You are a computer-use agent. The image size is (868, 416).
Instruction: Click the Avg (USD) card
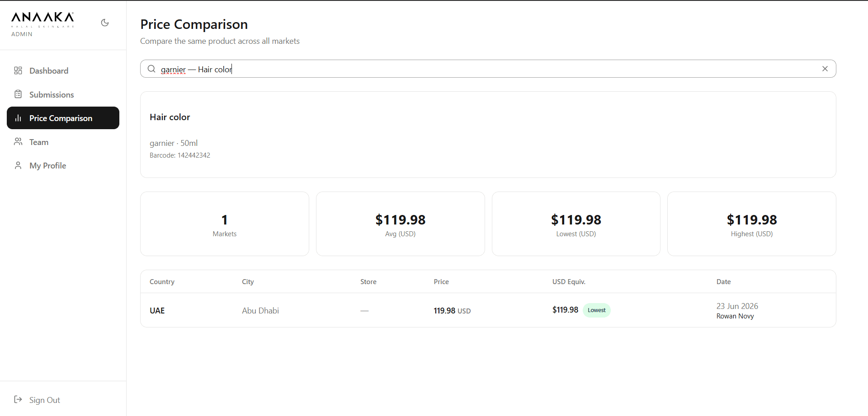point(400,224)
